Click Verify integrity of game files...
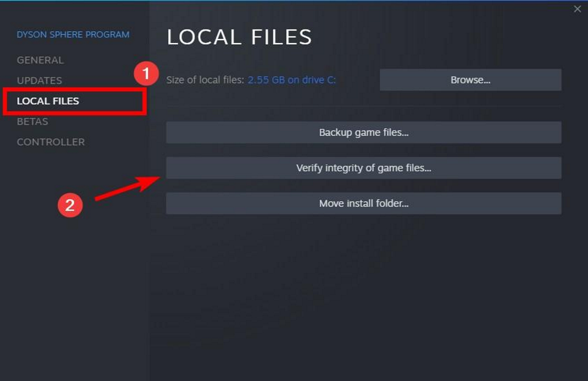Viewport: 588px width, 381px height. point(364,168)
